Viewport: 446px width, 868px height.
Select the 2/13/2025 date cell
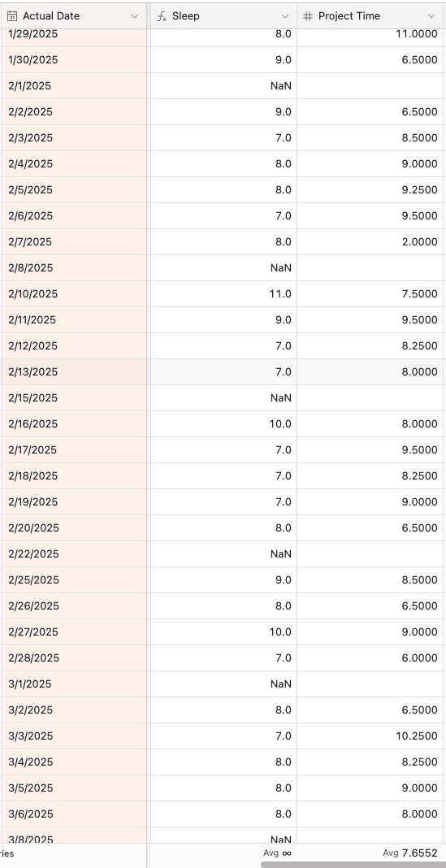(74, 372)
